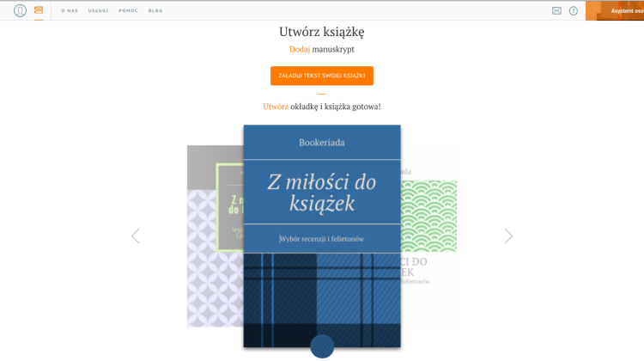Open the mail envelope icon
The height and width of the screenshot is (361, 644).
point(556,10)
